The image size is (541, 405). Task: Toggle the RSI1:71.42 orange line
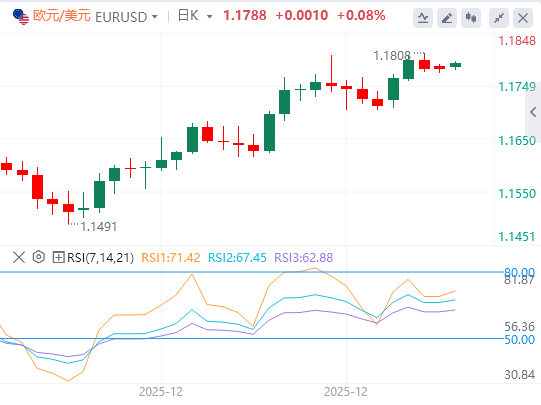(x=171, y=258)
